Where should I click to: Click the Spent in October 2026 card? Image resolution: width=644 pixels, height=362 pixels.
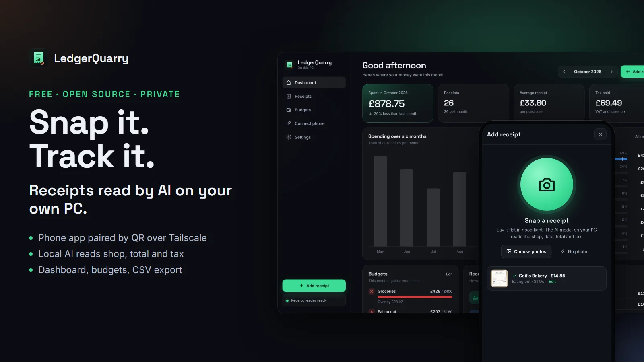point(398,103)
